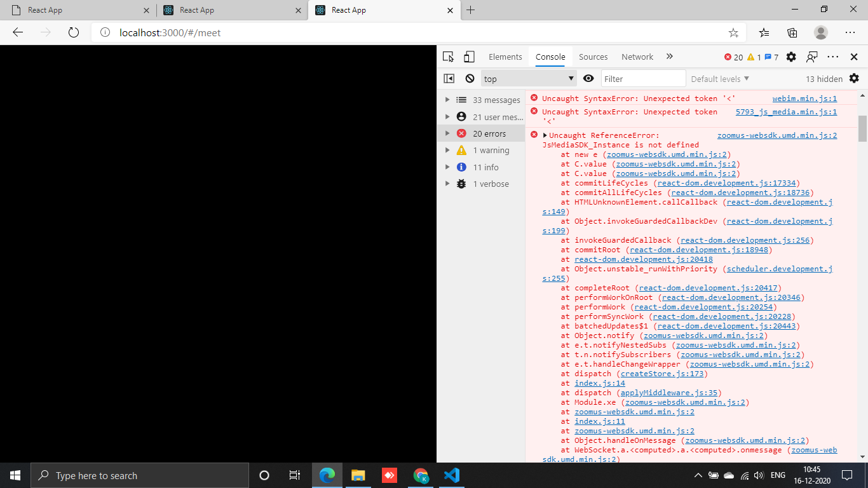Open the applyMiddleware.js:35 link
Screen dimensions: 868x488
(668, 393)
